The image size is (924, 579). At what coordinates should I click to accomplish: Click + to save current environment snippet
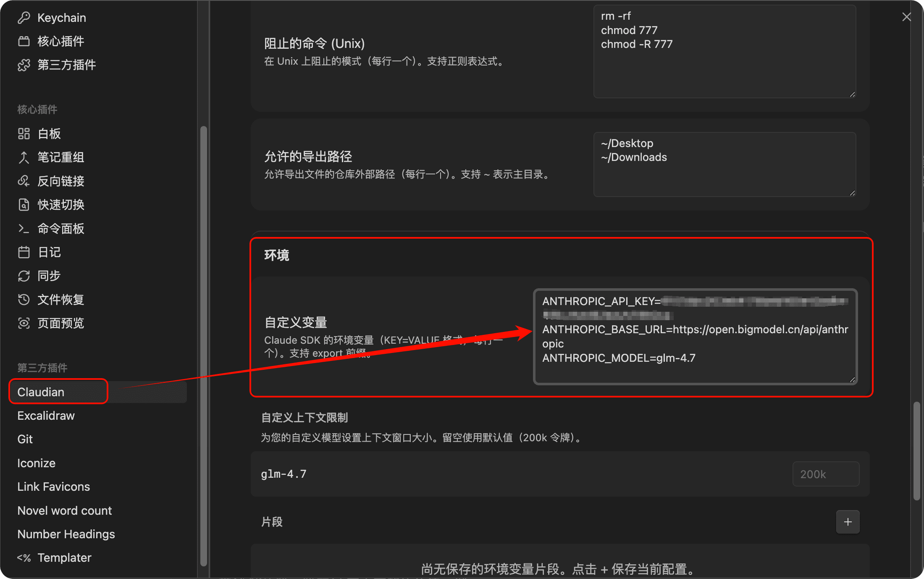(x=848, y=522)
